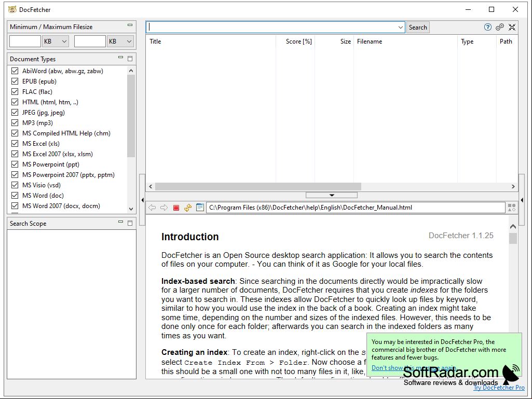Click Don't show this message again

[414, 368]
